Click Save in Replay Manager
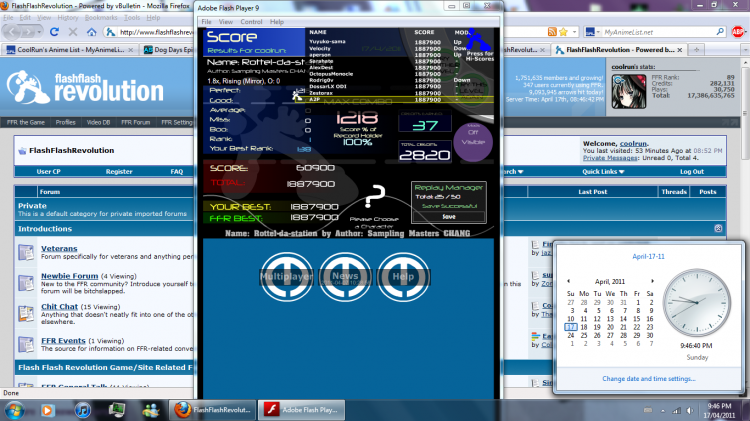The image size is (750, 421). [449, 217]
